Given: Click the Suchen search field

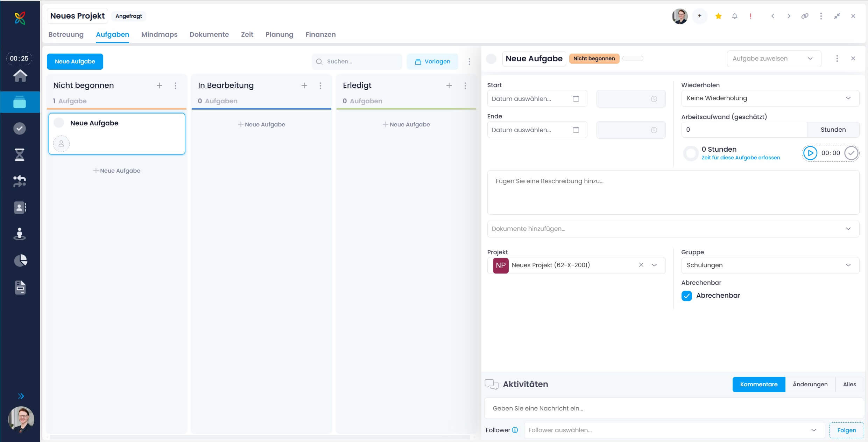Looking at the screenshot, I should [357, 62].
